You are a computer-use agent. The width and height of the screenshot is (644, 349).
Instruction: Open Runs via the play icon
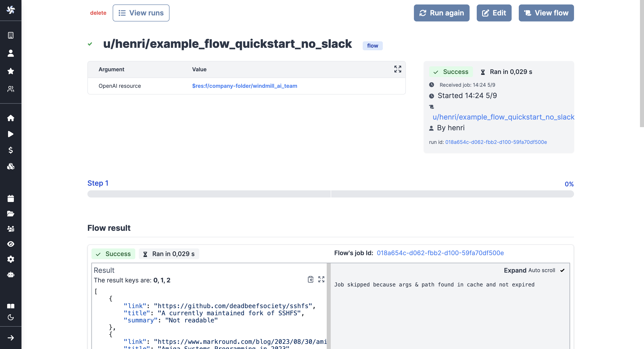tap(11, 134)
